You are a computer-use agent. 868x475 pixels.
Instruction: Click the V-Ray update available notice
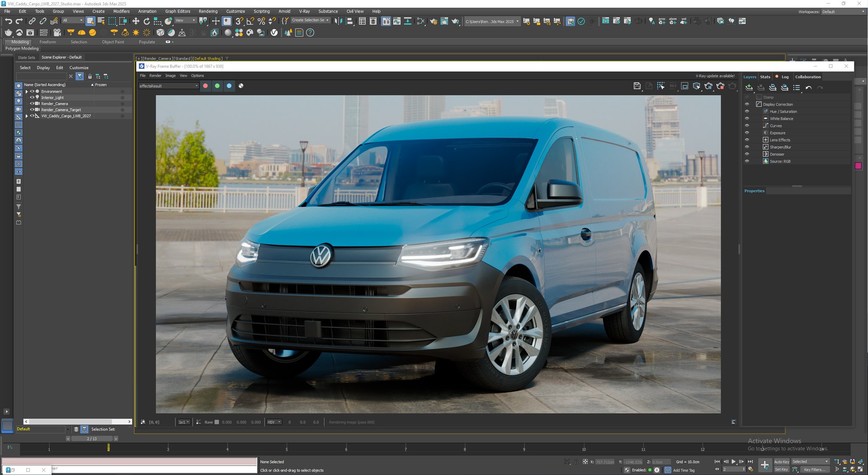pos(715,76)
